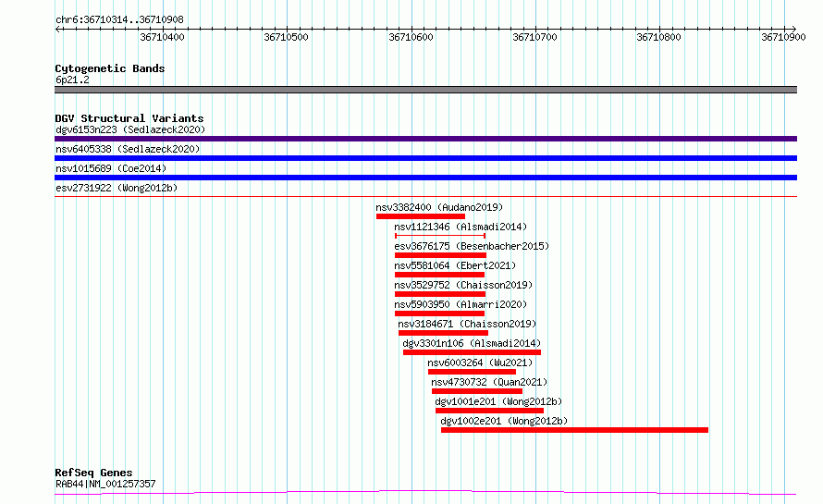The image size is (823, 504).
Task: Open nsv3184671 (Chaisson2019) label
Action: pyautogui.click(x=467, y=324)
